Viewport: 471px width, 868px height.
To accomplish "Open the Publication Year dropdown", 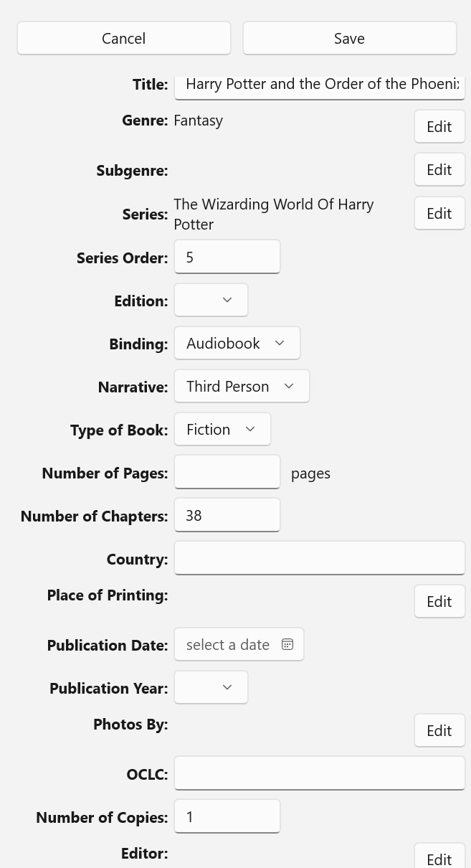I will click(x=211, y=687).
